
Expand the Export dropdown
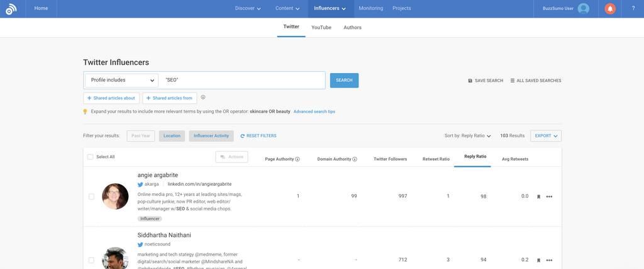545,135
